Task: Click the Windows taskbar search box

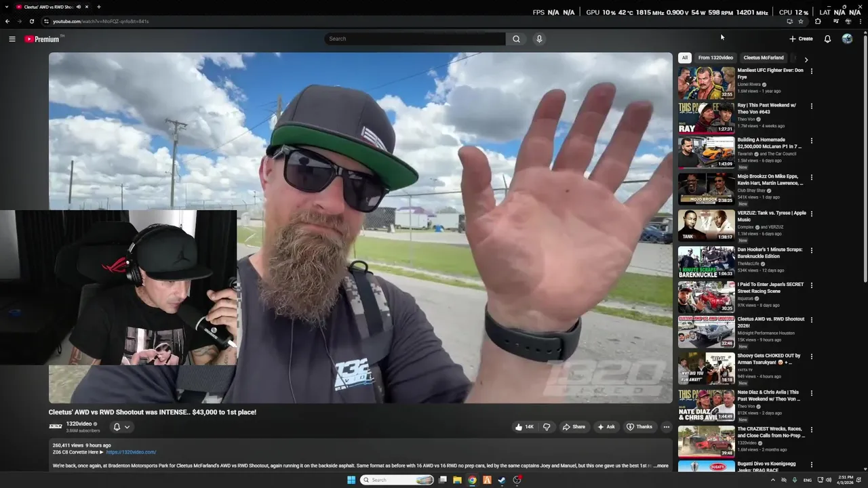Action: 397,480
